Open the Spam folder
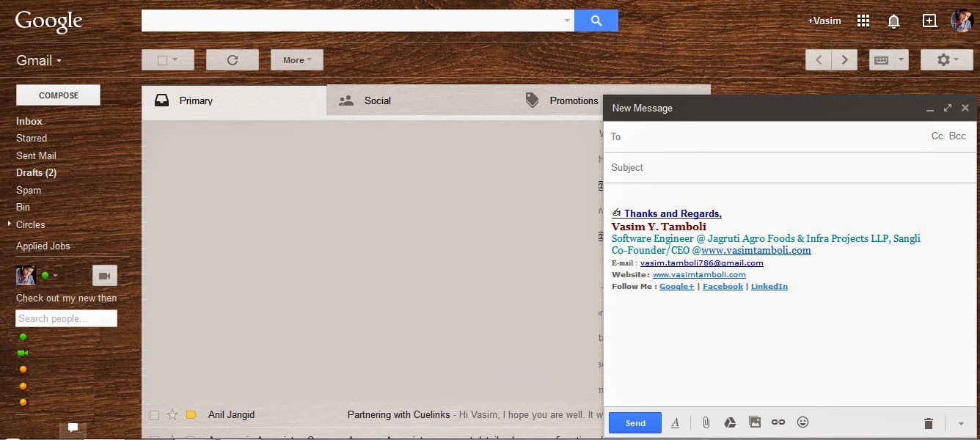980x440 pixels. [x=29, y=190]
